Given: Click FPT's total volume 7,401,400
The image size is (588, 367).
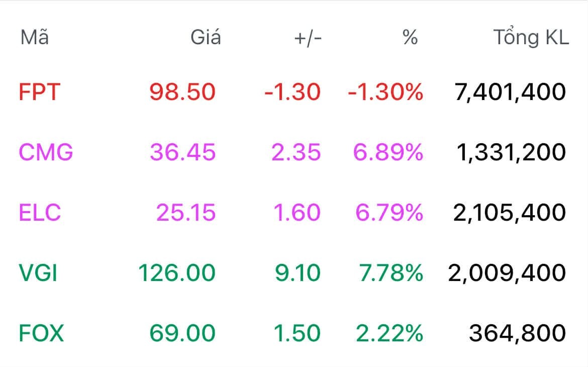Looking at the screenshot, I should click(x=510, y=92).
